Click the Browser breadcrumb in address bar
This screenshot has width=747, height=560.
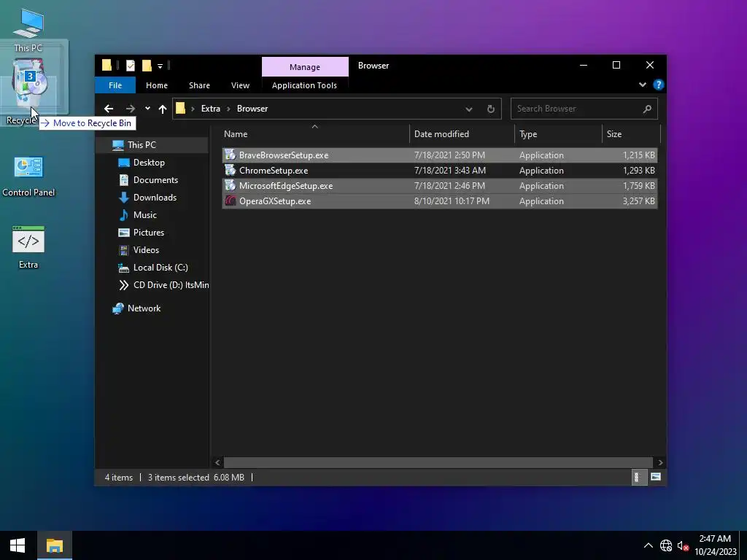252,109
